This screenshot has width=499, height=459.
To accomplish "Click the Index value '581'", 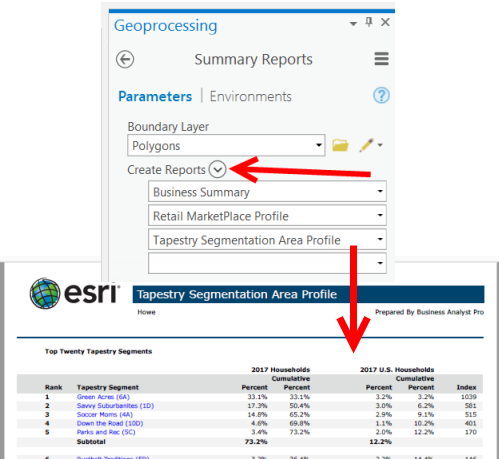I will (471, 406).
